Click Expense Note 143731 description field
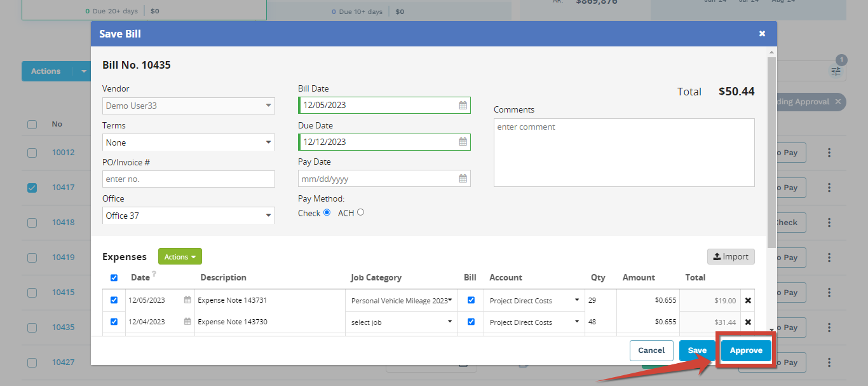This screenshot has width=868, height=386. tap(269, 301)
